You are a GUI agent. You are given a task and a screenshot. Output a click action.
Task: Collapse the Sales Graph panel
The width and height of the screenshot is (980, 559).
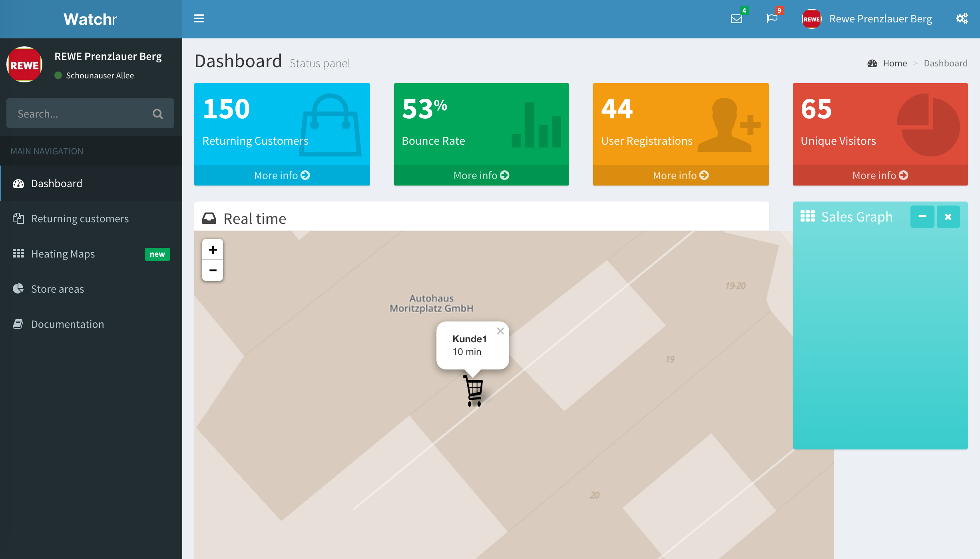[922, 217]
